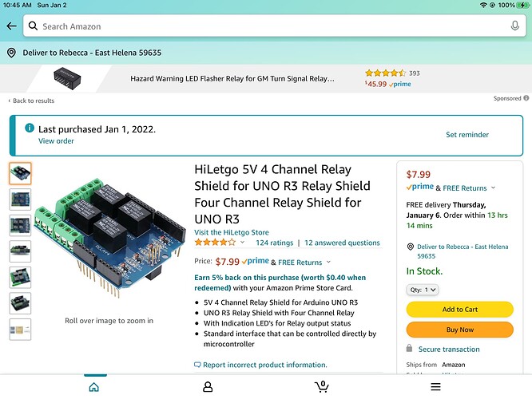Go Back to results
Viewport: 532px width, 399px height.
[x=32, y=101]
